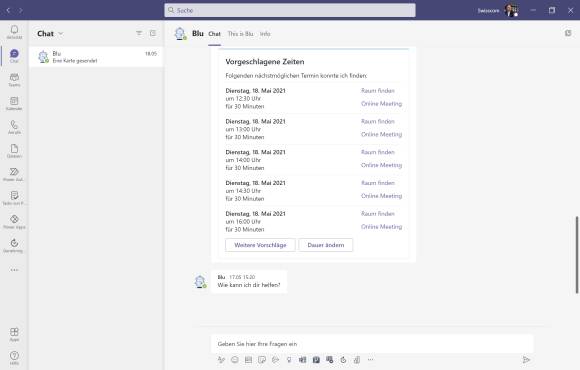Open the Aktivität bell in sidebar
The width and height of the screenshot is (580, 370).
tap(14, 32)
